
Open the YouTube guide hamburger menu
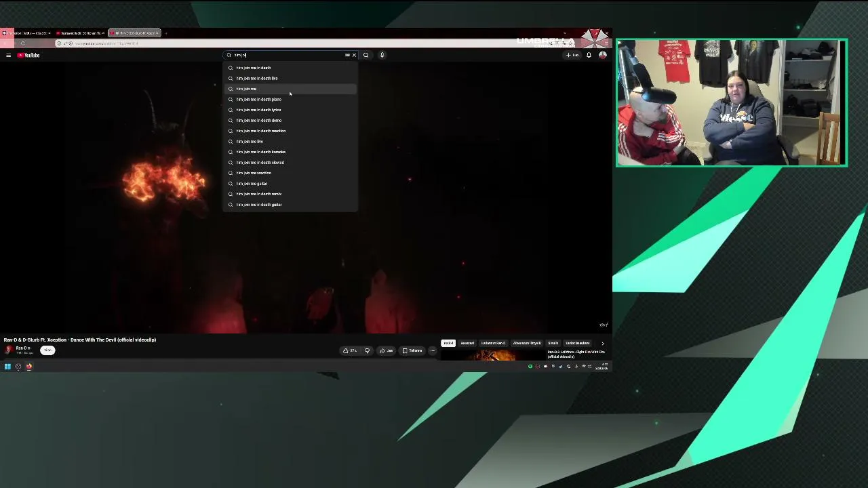pyautogui.click(x=8, y=55)
